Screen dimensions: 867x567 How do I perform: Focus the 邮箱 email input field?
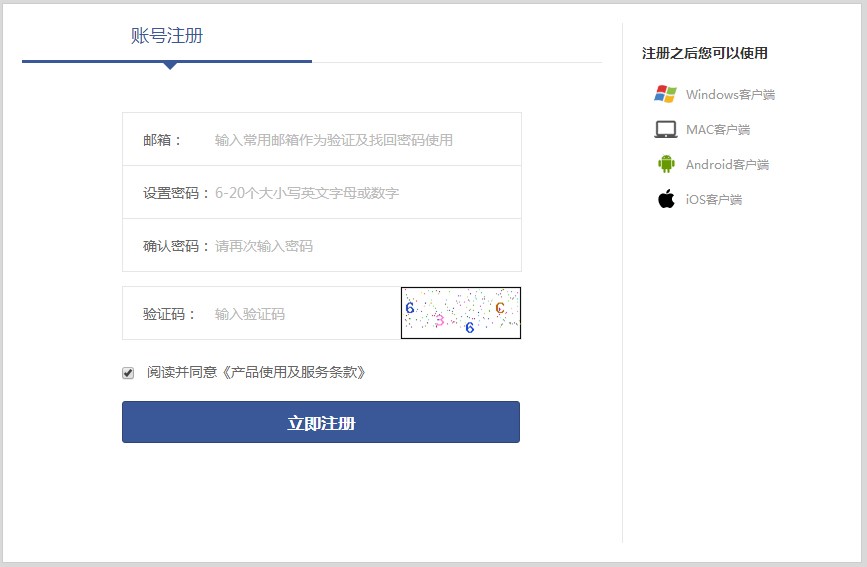coord(360,140)
